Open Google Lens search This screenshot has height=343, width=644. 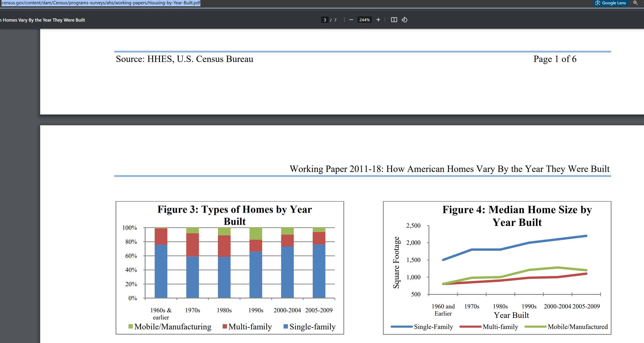611,3
